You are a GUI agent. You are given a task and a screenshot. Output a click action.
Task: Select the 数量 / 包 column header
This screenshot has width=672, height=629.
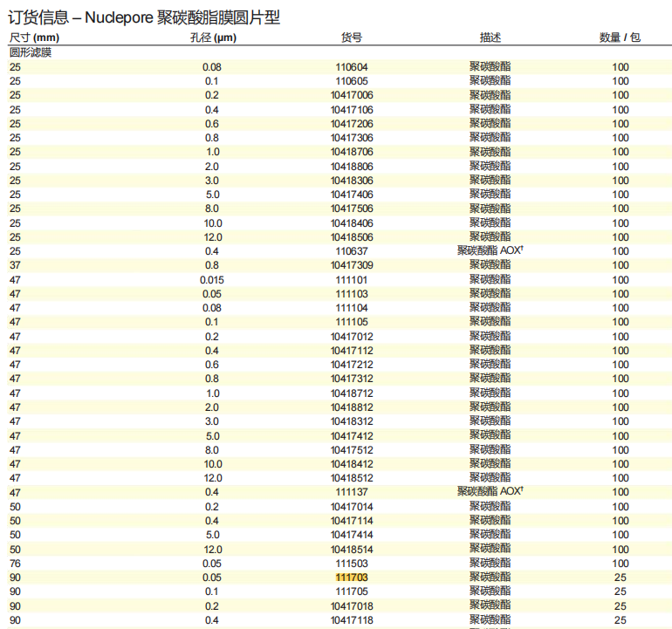620,38
